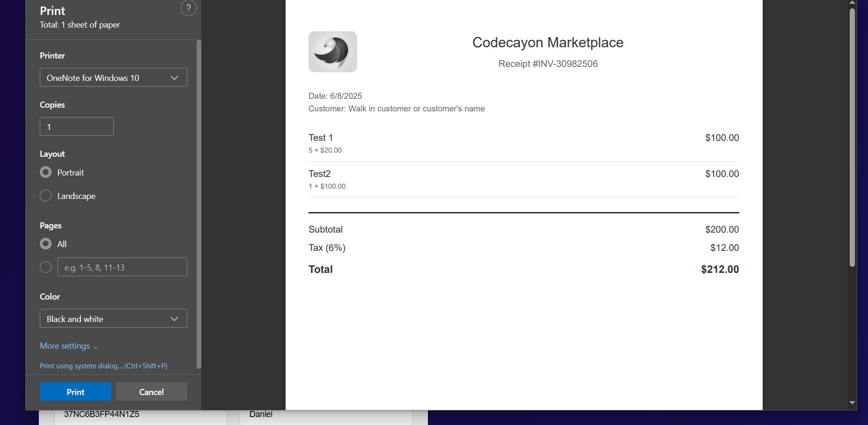Expand More settings
The image size is (868, 425).
pos(69,346)
